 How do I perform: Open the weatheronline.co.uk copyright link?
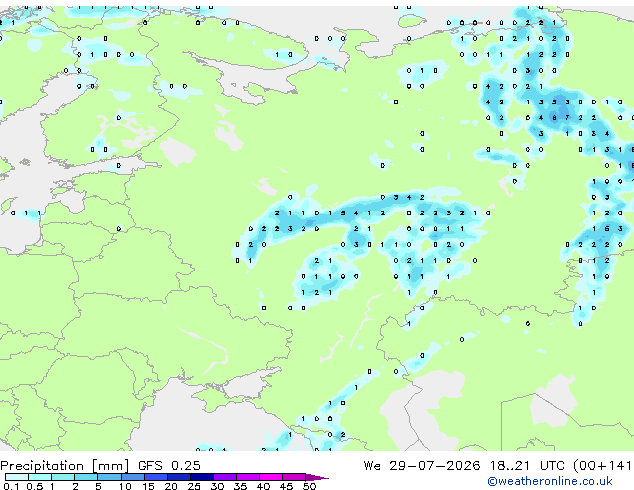(550, 481)
